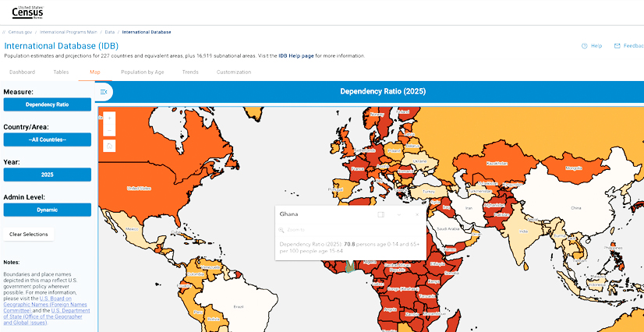
Task: Select Kazakhstan on the map
Action: coord(497,164)
